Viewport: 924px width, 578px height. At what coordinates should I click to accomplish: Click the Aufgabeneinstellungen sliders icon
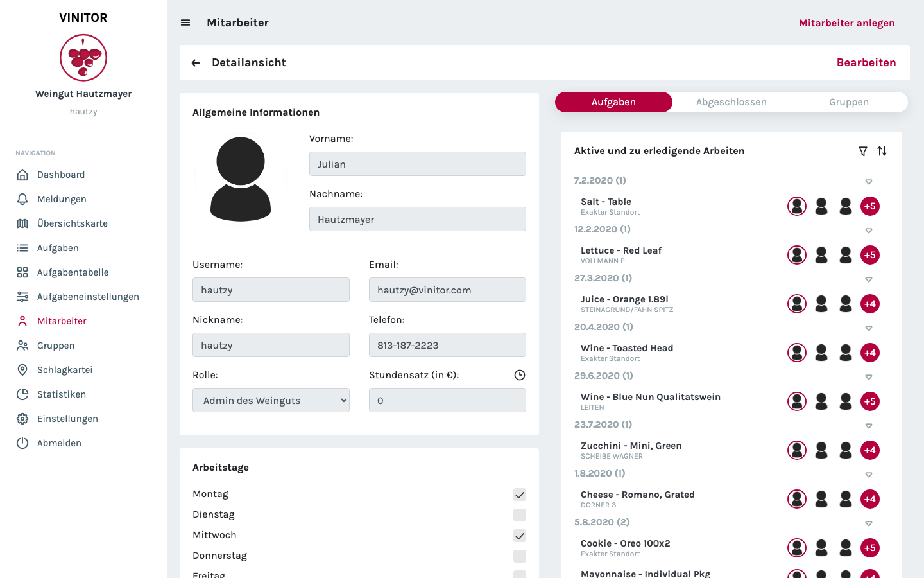pos(22,297)
